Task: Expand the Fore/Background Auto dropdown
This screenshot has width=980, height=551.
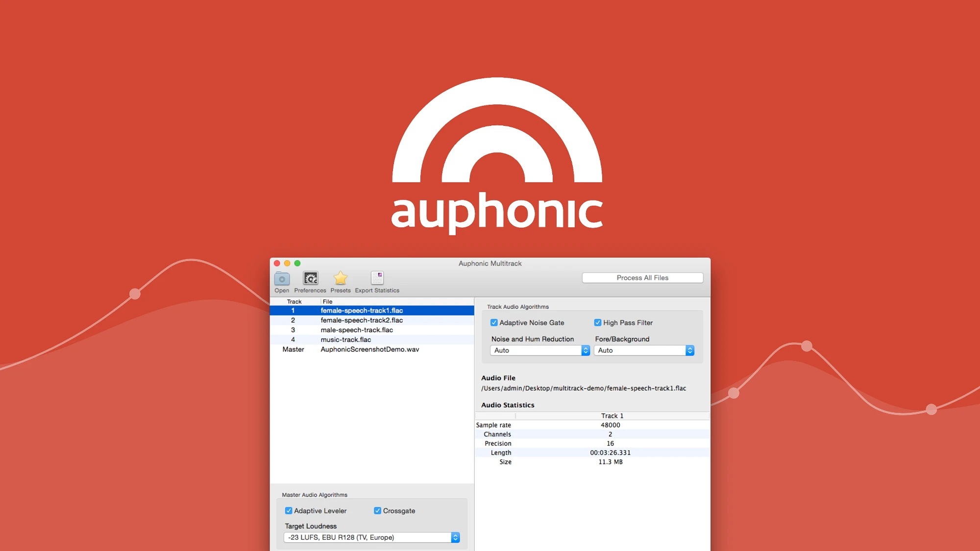Action: (644, 350)
